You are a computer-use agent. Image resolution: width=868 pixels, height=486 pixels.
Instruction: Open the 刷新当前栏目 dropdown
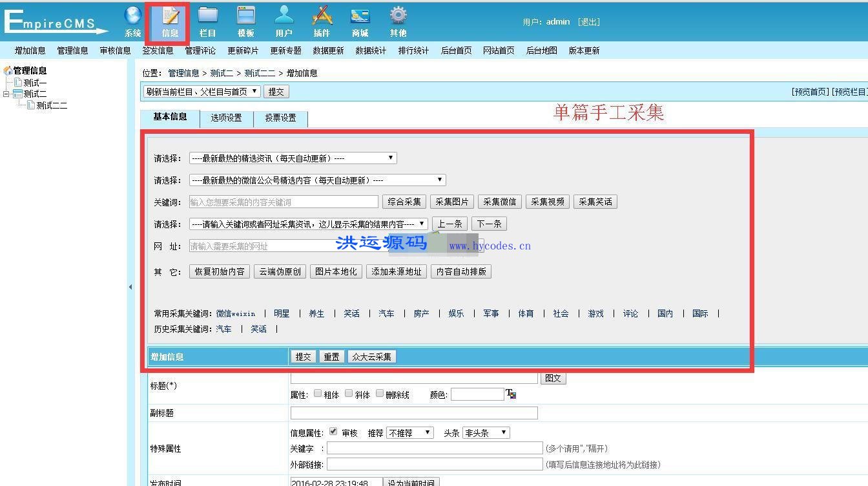[201, 92]
